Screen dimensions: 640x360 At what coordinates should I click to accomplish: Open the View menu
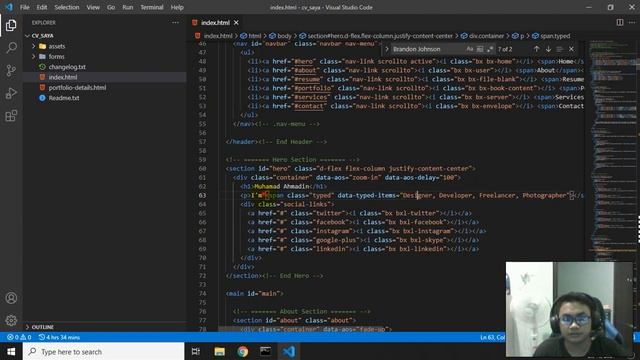click(93, 7)
